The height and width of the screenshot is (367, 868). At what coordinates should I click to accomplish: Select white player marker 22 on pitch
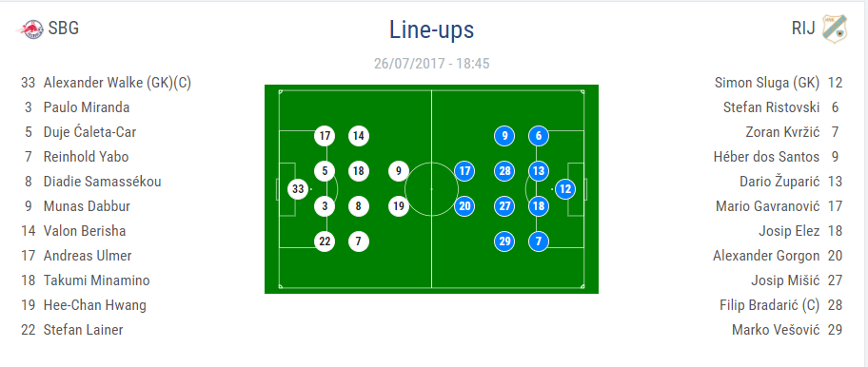point(325,241)
